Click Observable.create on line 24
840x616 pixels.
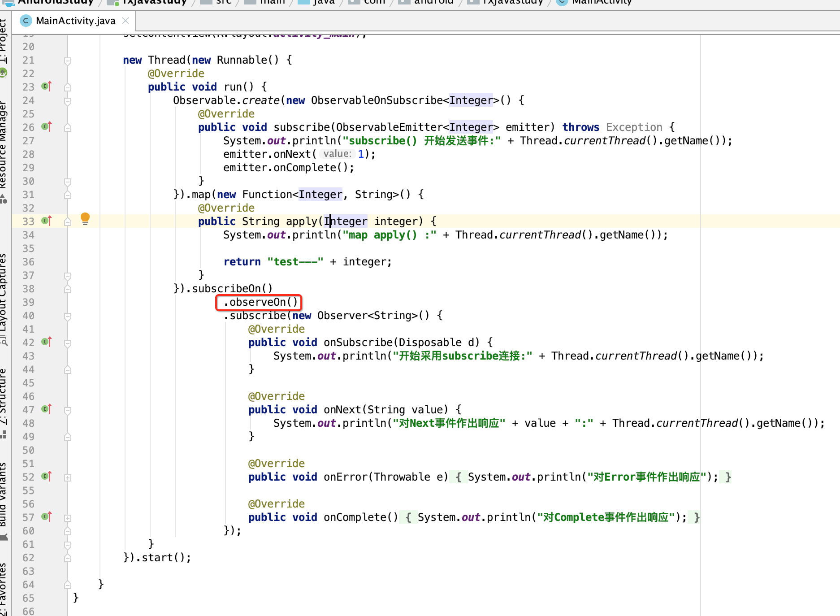coord(226,100)
